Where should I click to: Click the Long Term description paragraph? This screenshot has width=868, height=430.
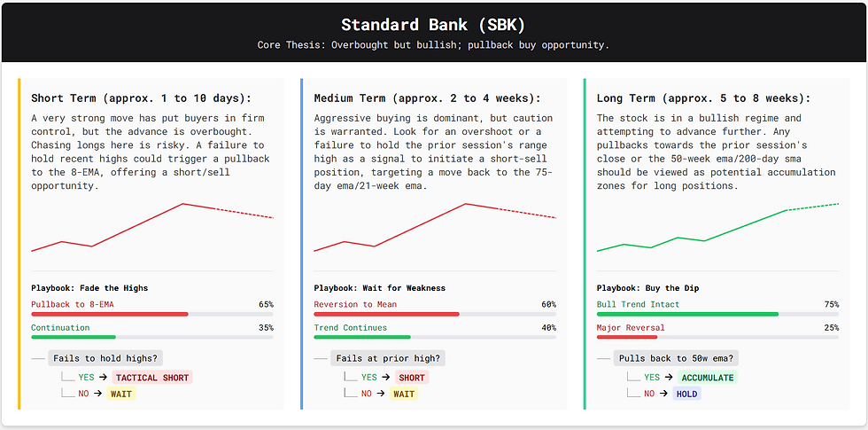click(x=717, y=152)
